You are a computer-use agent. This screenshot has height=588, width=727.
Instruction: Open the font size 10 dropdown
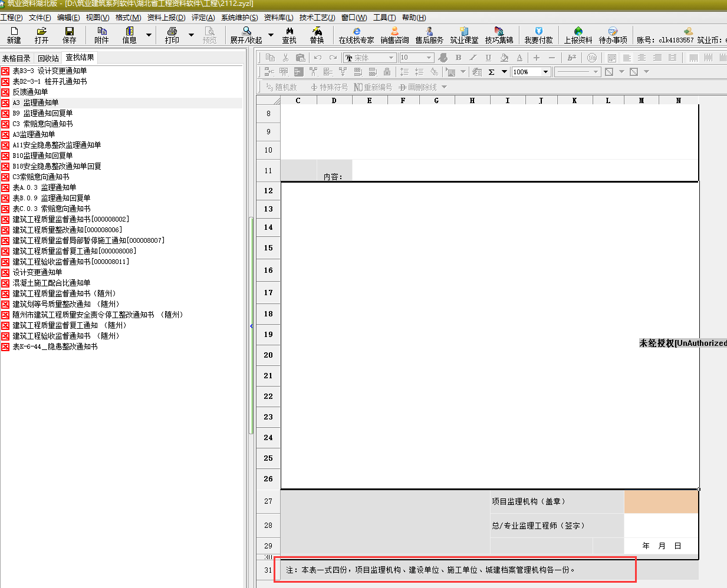tap(429, 58)
